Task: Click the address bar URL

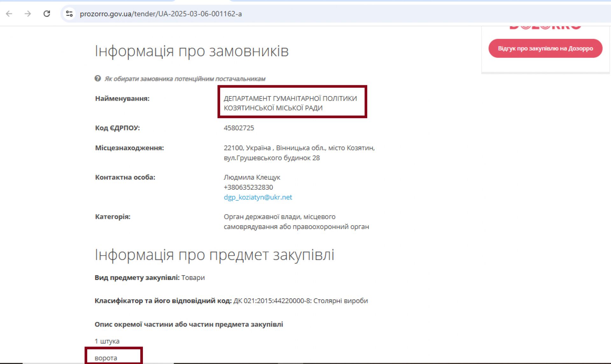Action: (x=161, y=14)
